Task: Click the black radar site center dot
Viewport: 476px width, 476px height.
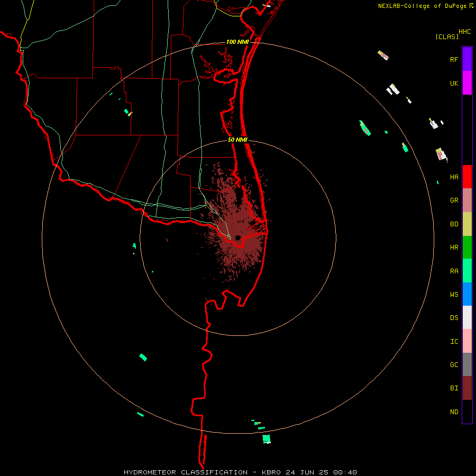Action: point(238,237)
